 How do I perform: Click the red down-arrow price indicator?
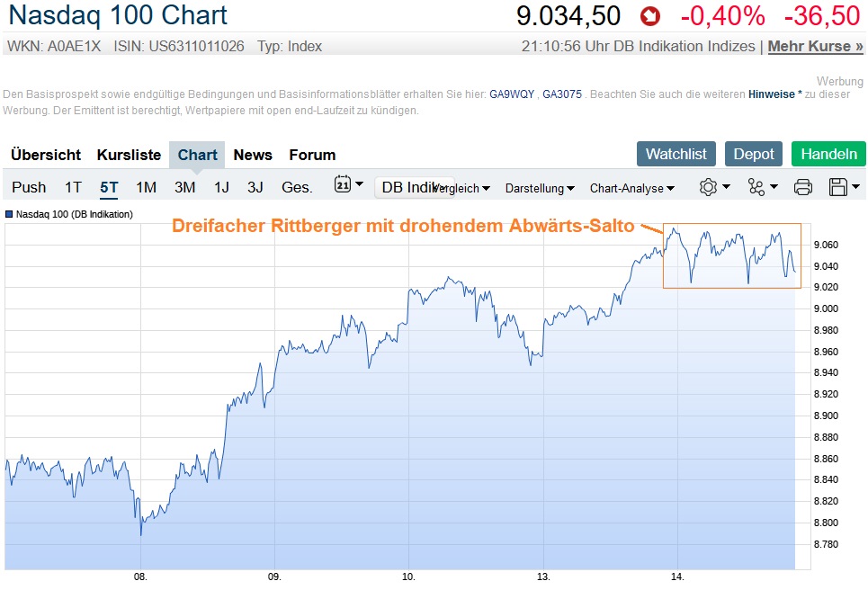[649, 16]
